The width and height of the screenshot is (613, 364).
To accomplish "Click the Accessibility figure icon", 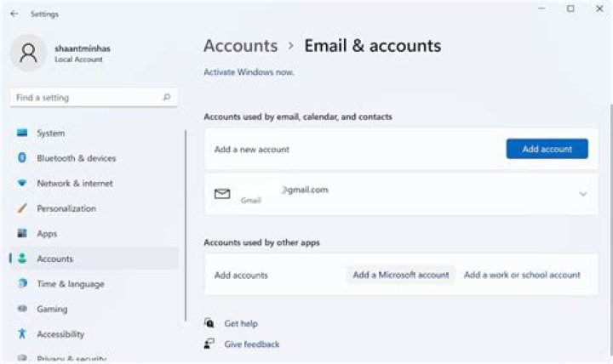I will (x=22, y=334).
